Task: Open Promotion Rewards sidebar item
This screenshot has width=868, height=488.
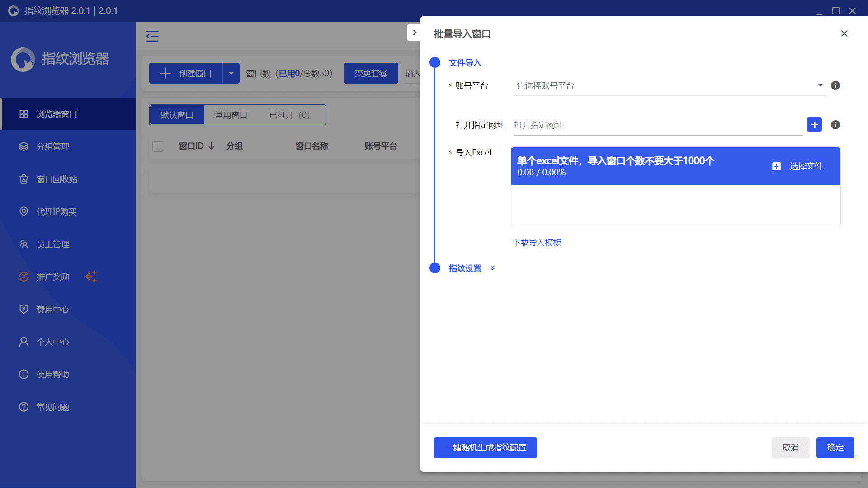Action: (53, 277)
